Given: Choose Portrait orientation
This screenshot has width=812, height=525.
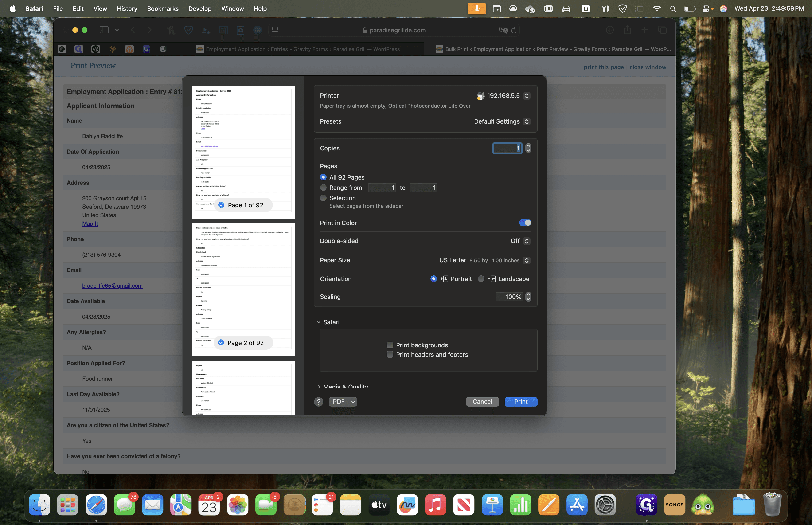Looking at the screenshot, I should (433, 279).
